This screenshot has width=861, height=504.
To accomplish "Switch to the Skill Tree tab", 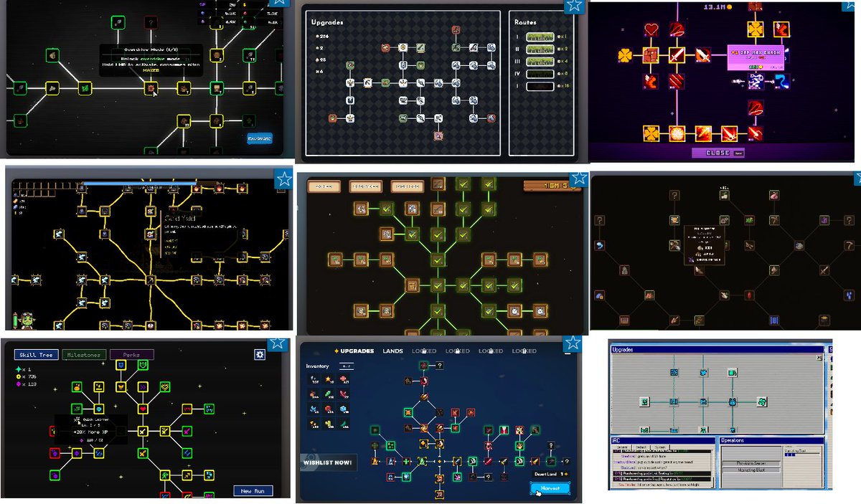I will [x=36, y=354].
